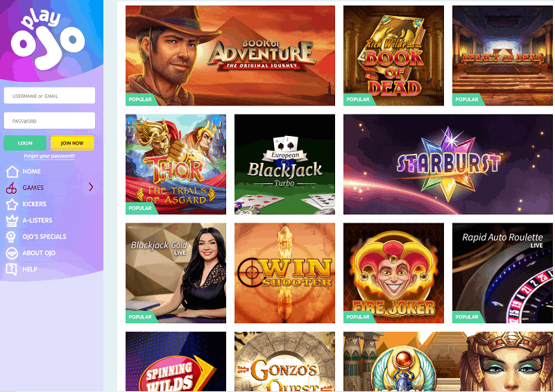Click the About OJO face icon
This screenshot has height=392, width=555.
tap(12, 253)
